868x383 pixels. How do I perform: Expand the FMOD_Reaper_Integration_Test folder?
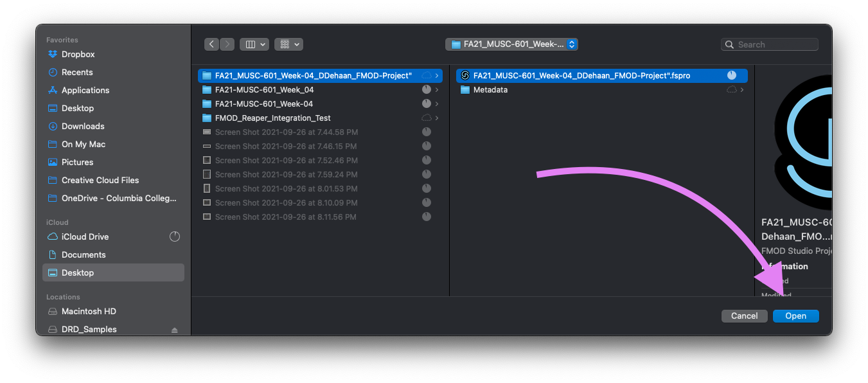[x=272, y=118]
